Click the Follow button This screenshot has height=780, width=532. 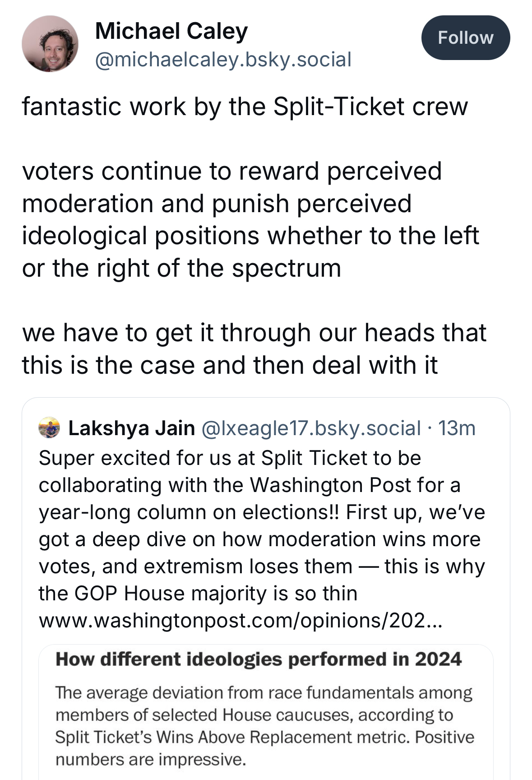(x=465, y=38)
